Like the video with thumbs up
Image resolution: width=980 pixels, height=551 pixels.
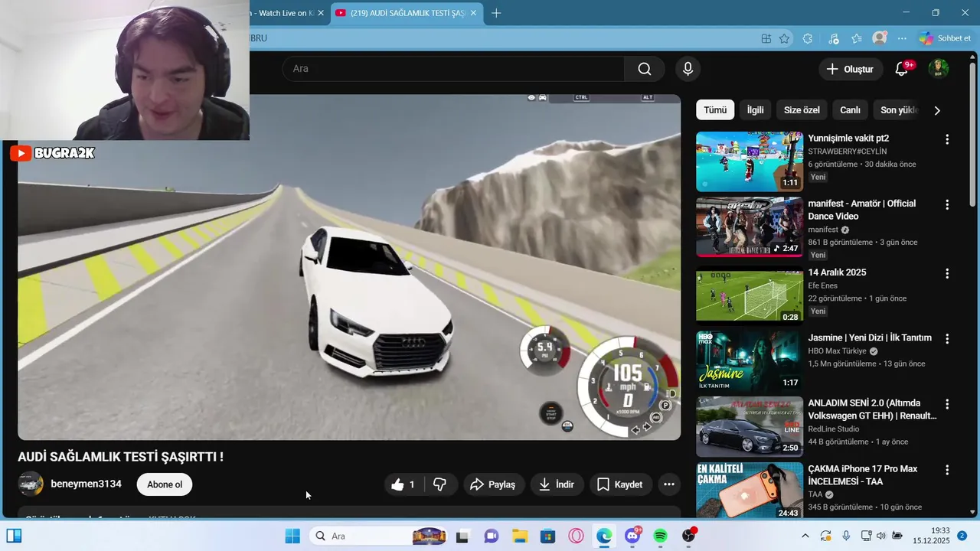coord(403,484)
